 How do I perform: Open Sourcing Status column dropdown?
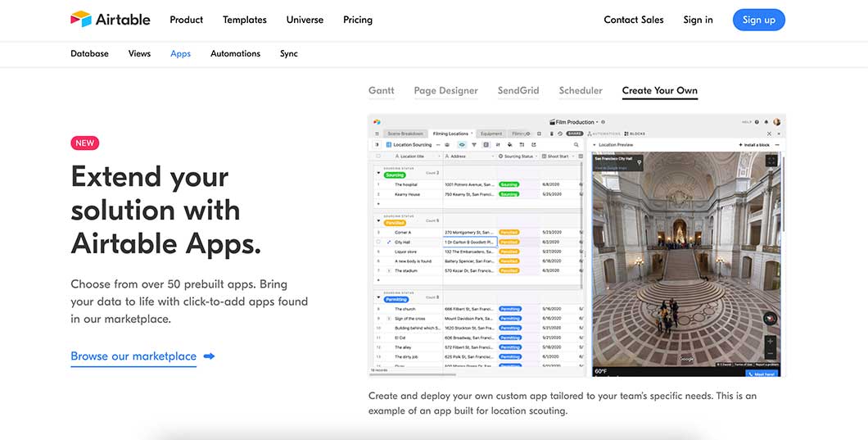point(536,156)
